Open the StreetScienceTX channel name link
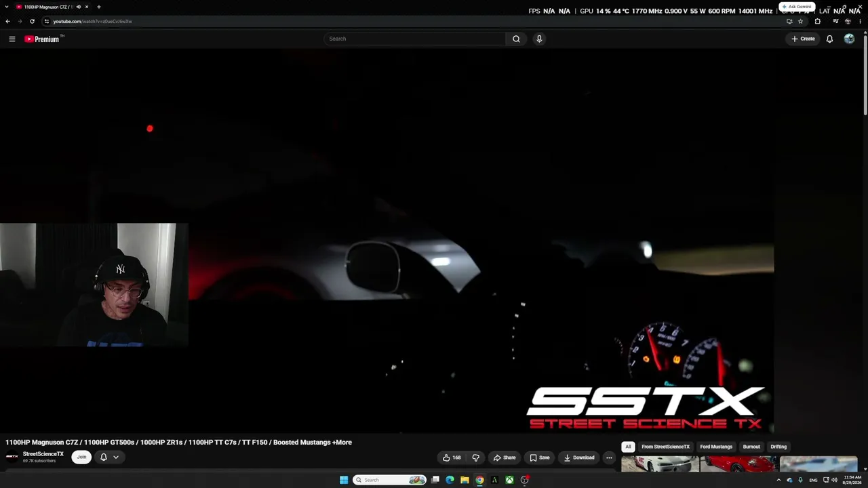This screenshot has height=488, width=868. point(43,454)
